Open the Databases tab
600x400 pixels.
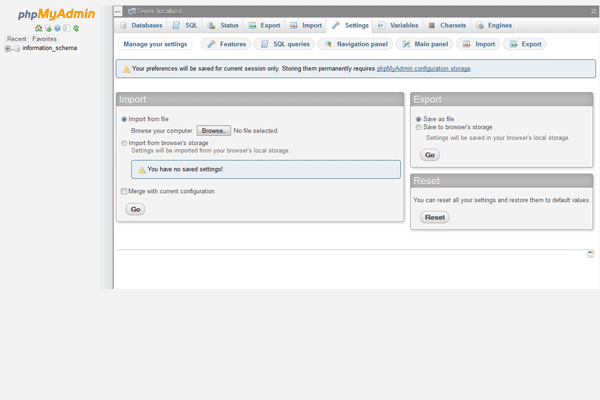[x=139, y=25]
